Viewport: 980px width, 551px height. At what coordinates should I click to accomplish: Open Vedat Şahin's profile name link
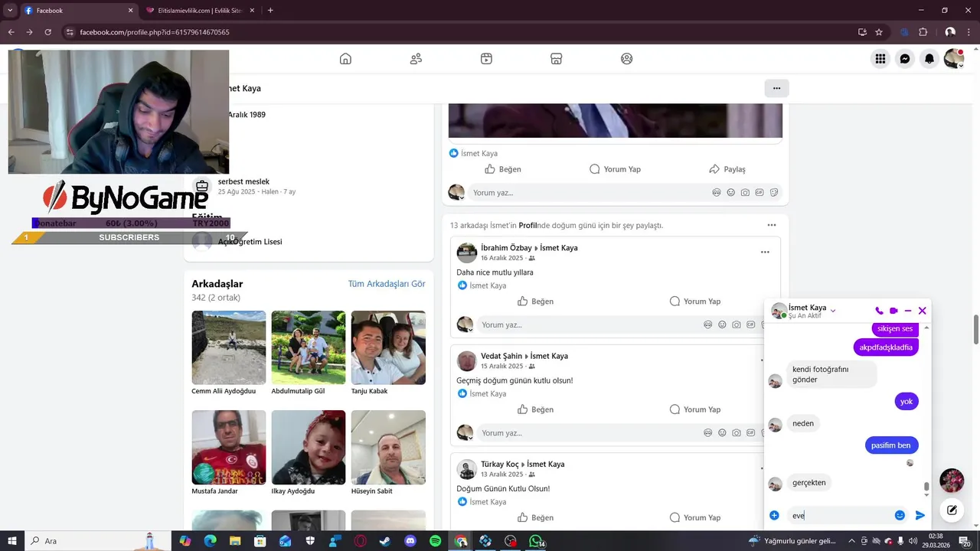point(501,356)
